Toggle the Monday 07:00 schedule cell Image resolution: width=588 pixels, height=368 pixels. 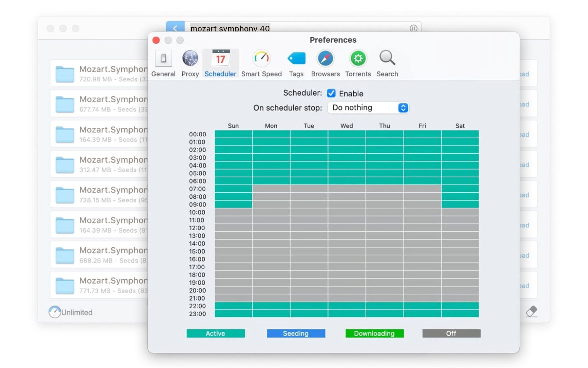tap(271, 189)
